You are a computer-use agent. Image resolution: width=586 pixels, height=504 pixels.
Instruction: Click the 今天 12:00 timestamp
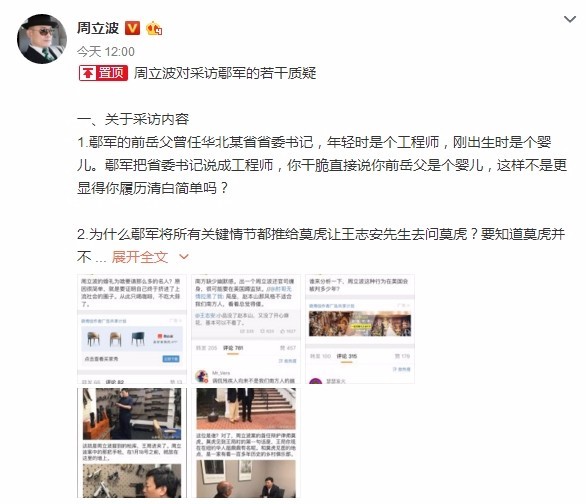click(x=106, y=52)
